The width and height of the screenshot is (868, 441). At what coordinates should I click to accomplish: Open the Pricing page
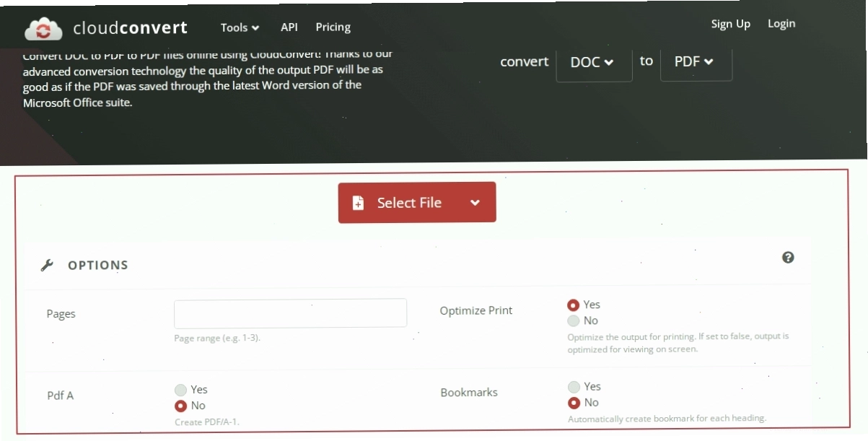pyautogui.click(x=333, y=27)
